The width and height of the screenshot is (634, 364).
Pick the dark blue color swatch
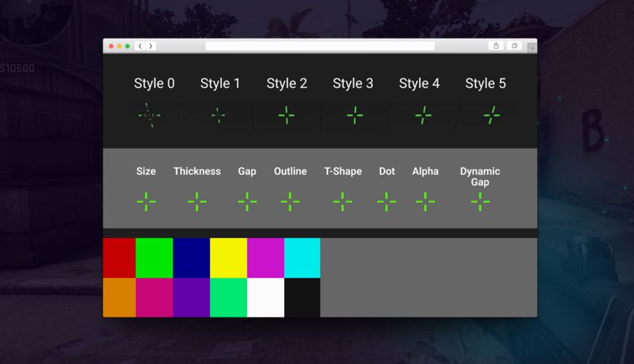[x=191, y=258]
